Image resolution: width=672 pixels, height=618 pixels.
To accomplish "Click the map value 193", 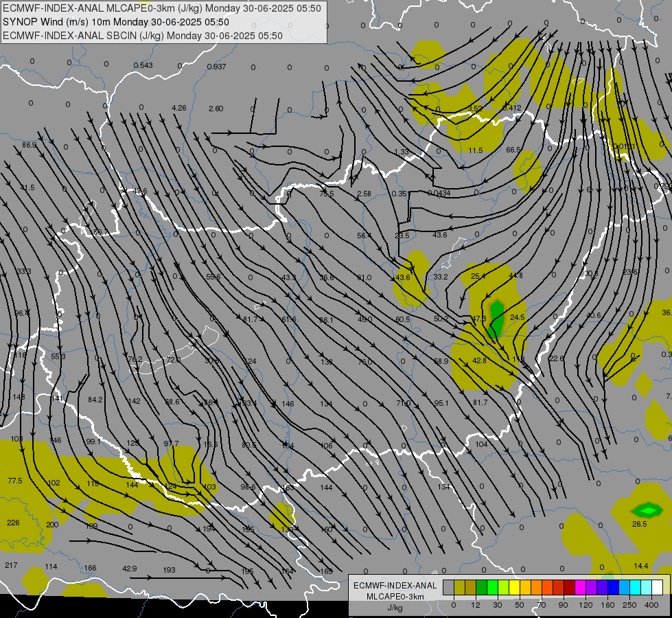I will point(170,570).
